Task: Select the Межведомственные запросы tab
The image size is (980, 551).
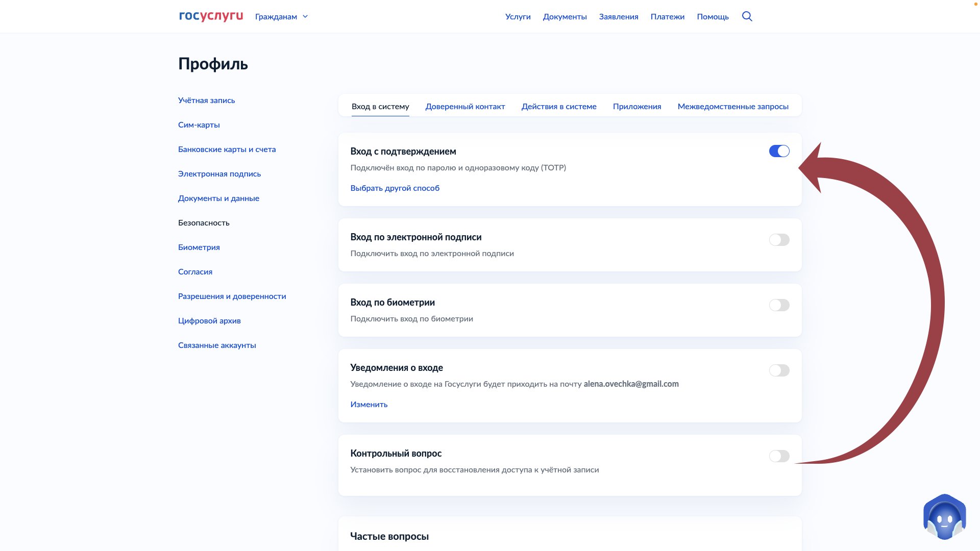Action: (733, 106)
